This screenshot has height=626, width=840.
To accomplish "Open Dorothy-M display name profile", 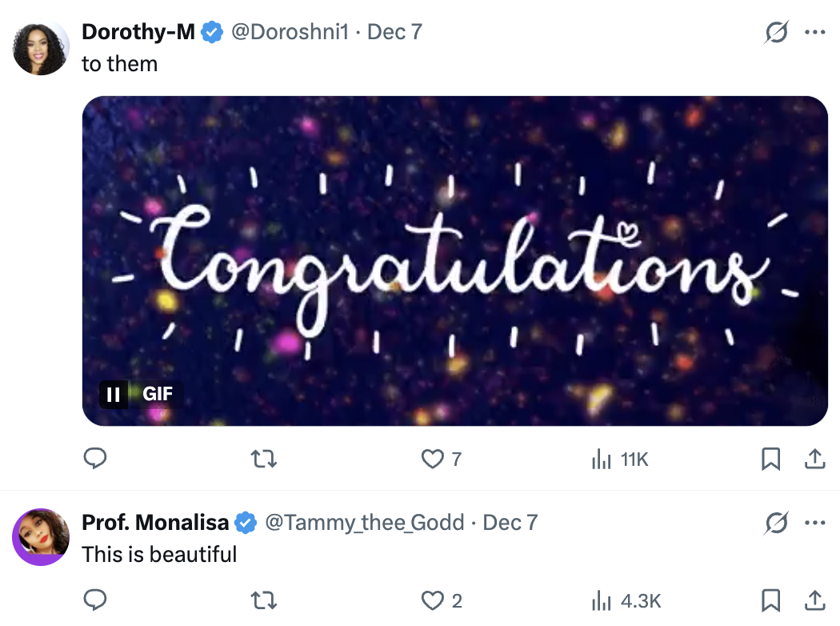I will click(x=138, y=33).
